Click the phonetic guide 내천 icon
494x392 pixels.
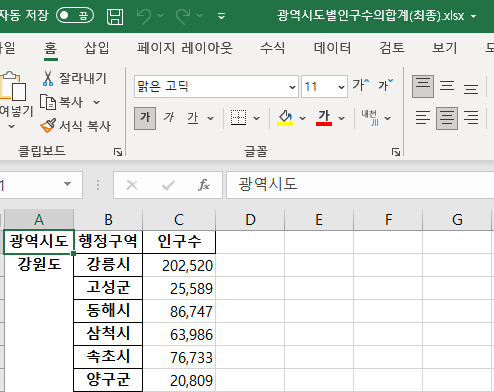pos(370,118)
